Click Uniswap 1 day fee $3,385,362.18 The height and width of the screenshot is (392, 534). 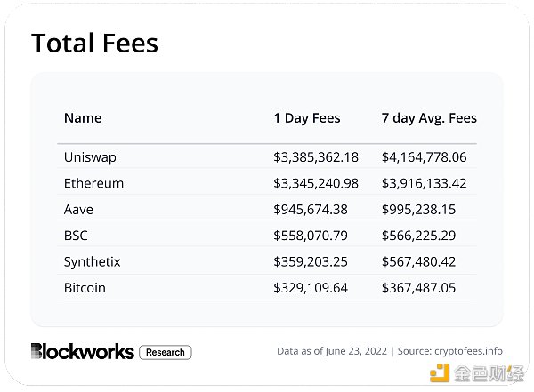click(x=316, y=157)
